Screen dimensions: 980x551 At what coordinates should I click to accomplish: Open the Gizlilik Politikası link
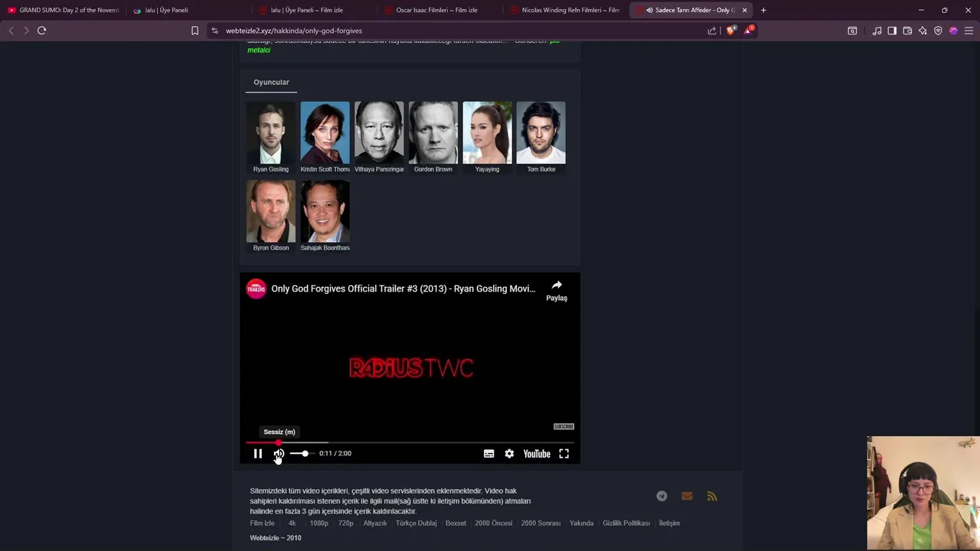pyautogui.click(x=626, y=523)
